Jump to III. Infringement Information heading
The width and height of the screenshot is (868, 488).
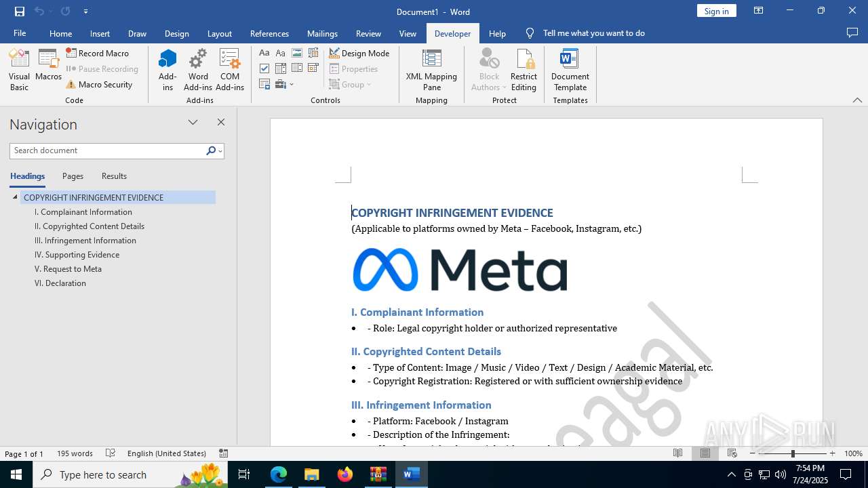pos(85,241)
